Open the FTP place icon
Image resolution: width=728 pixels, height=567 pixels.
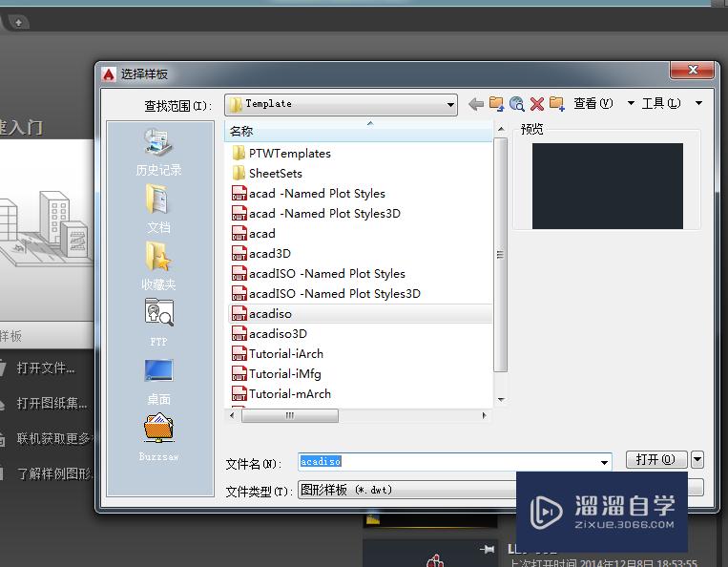pyautogui.click(x=158, y=323)
